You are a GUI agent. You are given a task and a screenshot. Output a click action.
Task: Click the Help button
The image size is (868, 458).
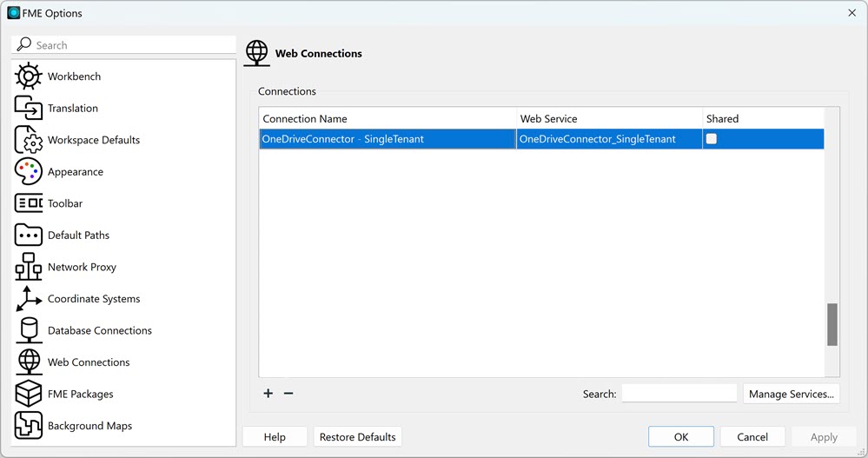275,437
